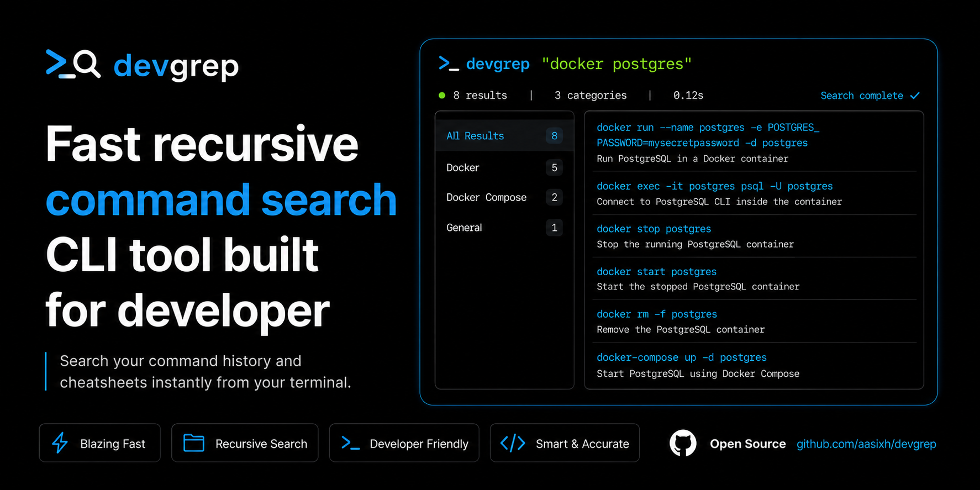
Task: Click the Smart & Accurate feature button
Action: tap(565, 443)
